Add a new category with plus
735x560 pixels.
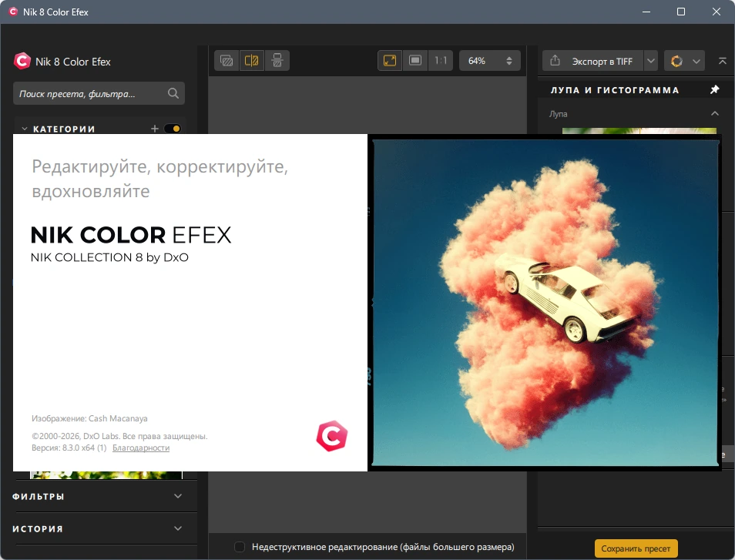[155, 129]
